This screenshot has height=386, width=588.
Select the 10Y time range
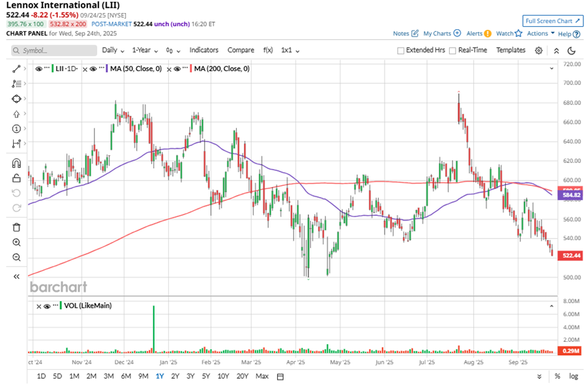click(223, 376)
